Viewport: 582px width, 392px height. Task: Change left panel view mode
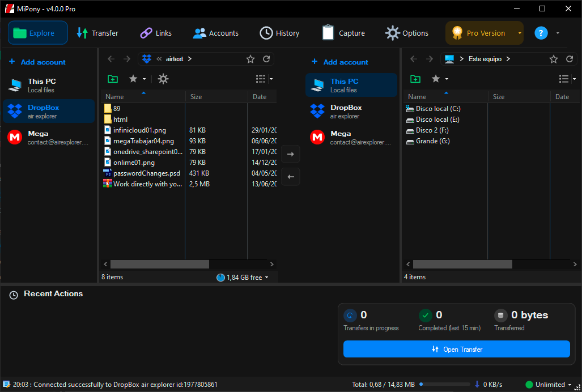click(x=264, y=79)
